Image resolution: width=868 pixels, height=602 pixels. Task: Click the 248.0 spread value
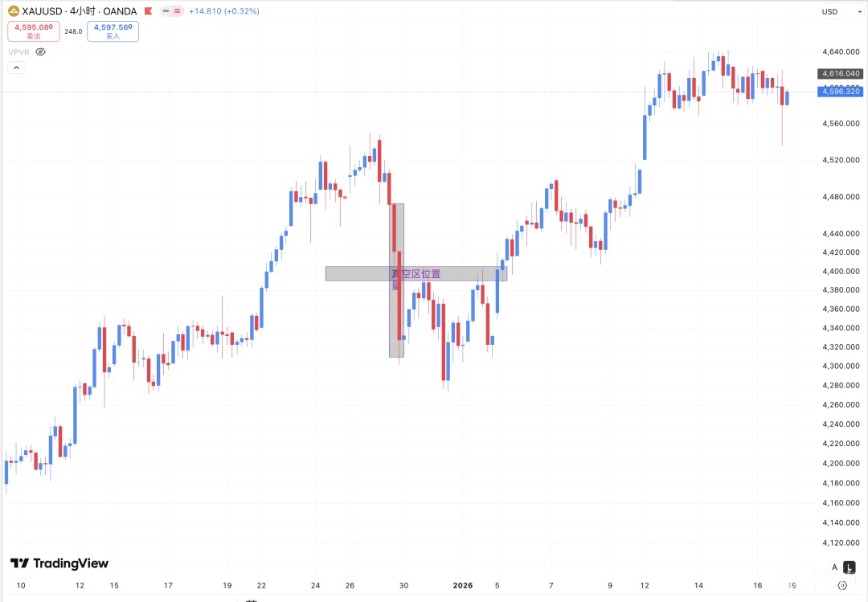(x=74, y=31)
